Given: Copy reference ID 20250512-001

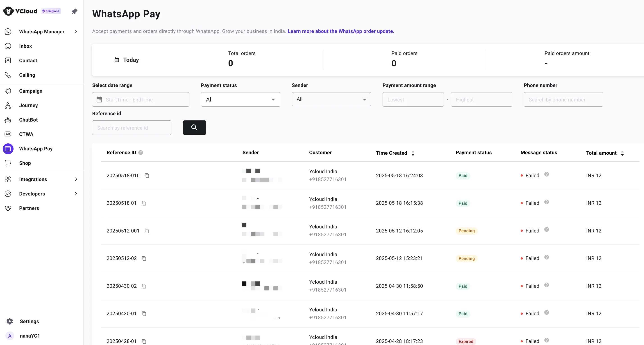Looking at the screenshot, I should [x=147, y=231].
